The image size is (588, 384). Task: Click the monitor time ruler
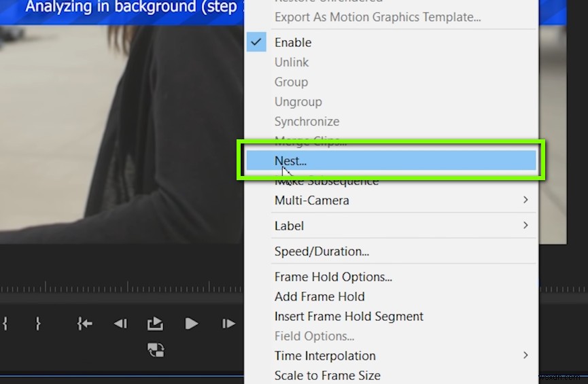(x=122, y=287)
